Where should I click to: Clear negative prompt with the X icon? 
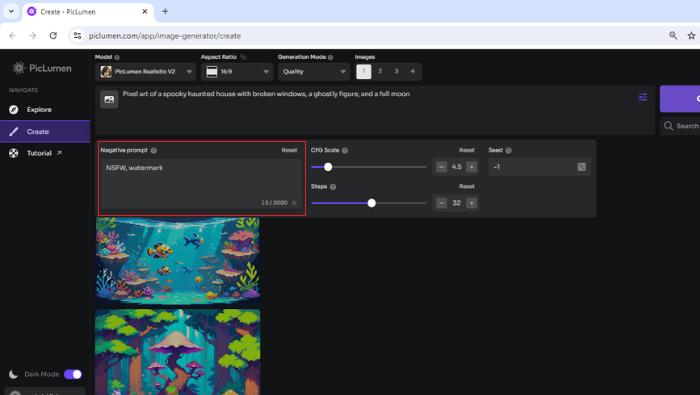(x=294, y=203)
